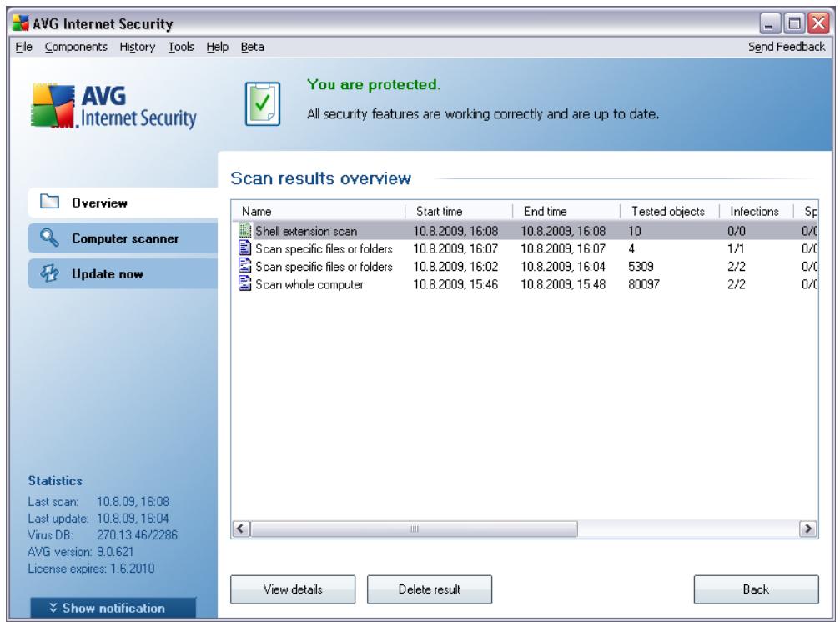This screenshot has height=622, width=840.
Task: Click the You are protected status text
Action: pyautogui.click(x=374, y=84)
